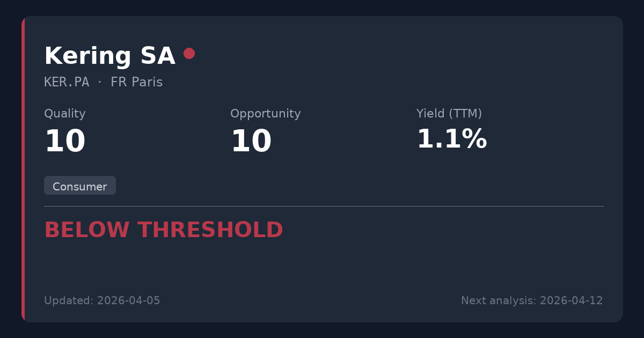Click the red accent bar on card edge

pyautogui.click(x=23, y=169)
